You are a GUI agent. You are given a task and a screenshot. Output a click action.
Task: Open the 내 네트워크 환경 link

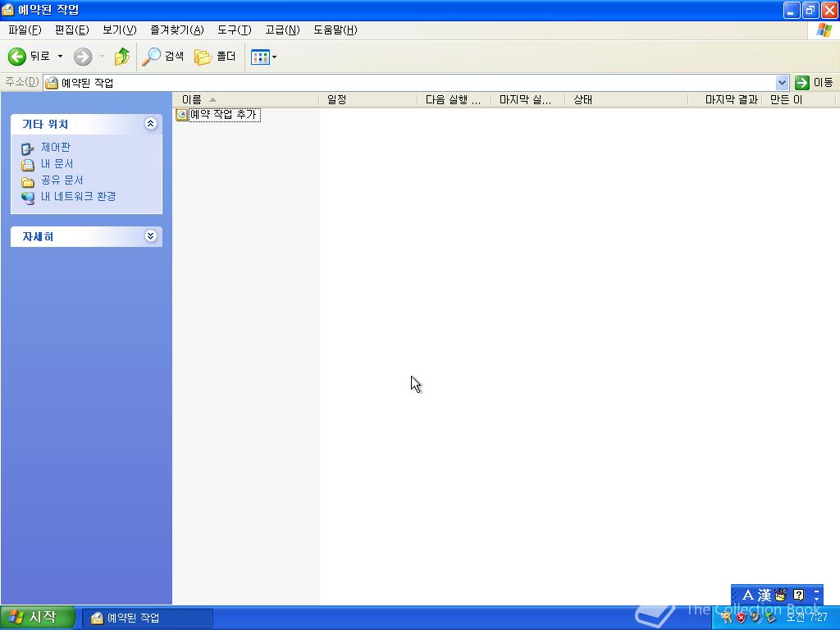click(78, 197)
